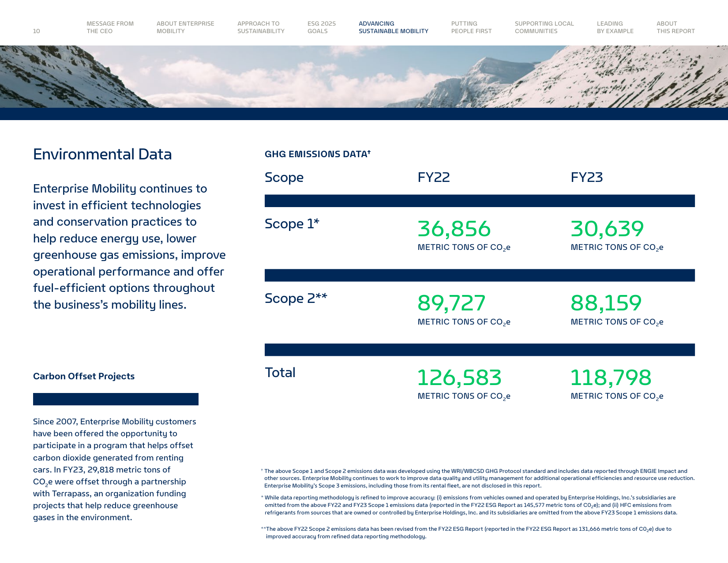Select the Total row label

[x=280, y=373]
